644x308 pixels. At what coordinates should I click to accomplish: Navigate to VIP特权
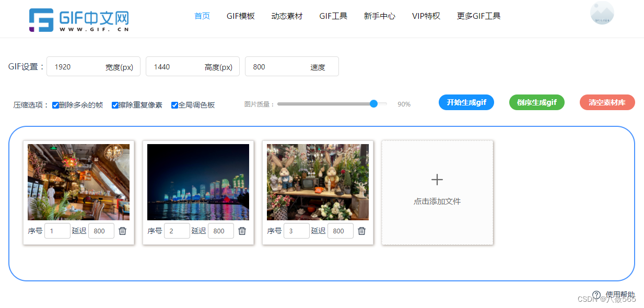426,16
